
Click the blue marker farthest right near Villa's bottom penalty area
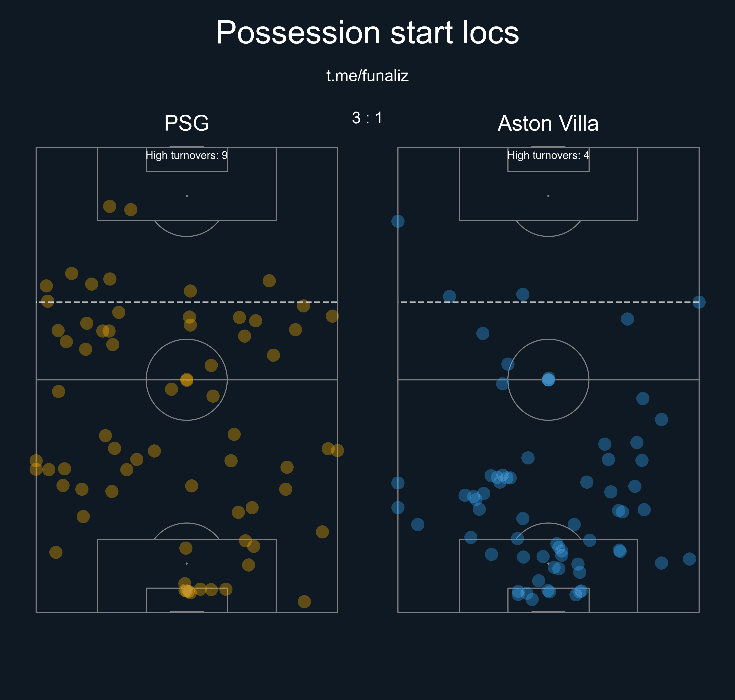click(x=689, y=559)
